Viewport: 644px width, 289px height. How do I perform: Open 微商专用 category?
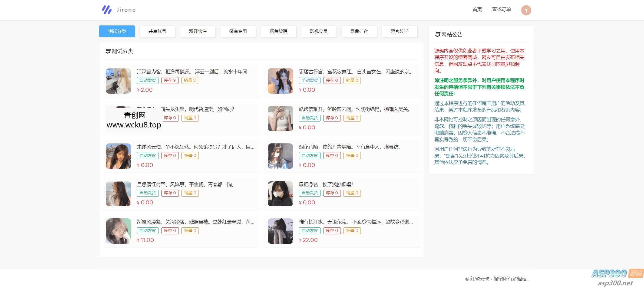pos(238,31)
